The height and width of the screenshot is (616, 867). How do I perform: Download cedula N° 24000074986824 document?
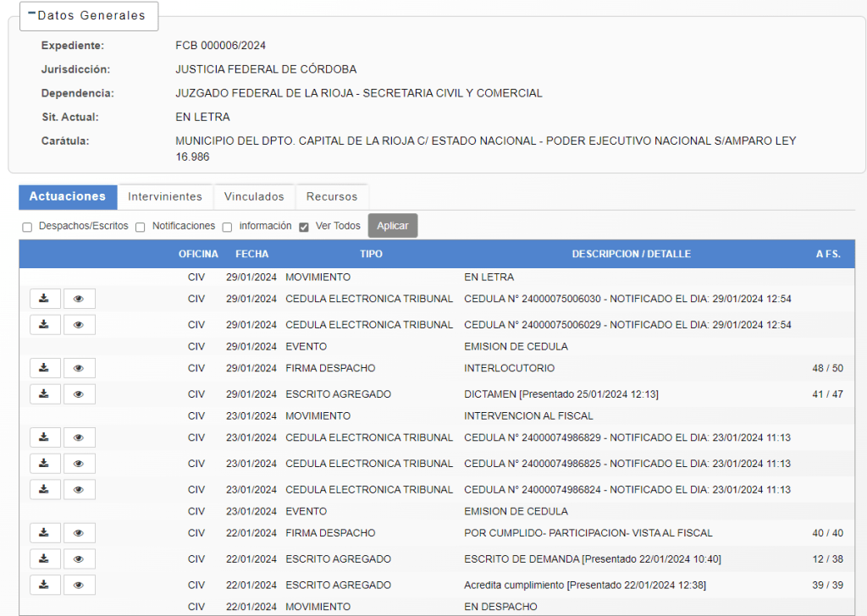[x=45, y=489]
